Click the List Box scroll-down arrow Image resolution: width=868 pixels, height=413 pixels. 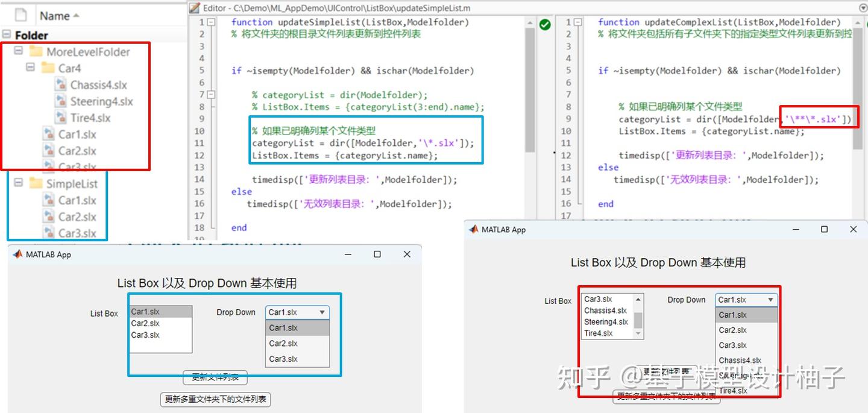coord(638,334)
